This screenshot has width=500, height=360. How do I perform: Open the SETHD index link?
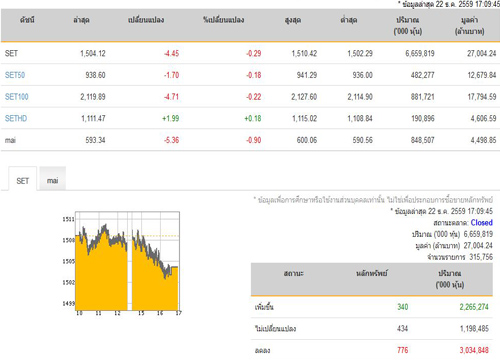(16, 118)
